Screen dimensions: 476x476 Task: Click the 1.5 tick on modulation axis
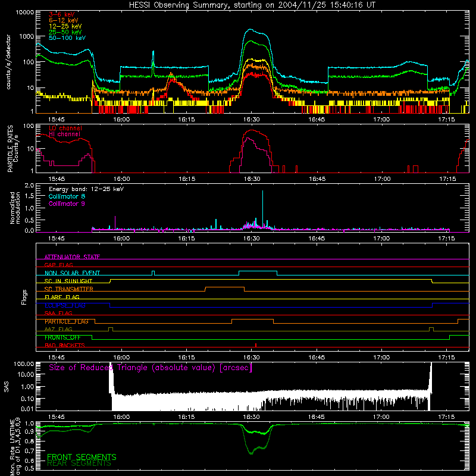point(29,196)
